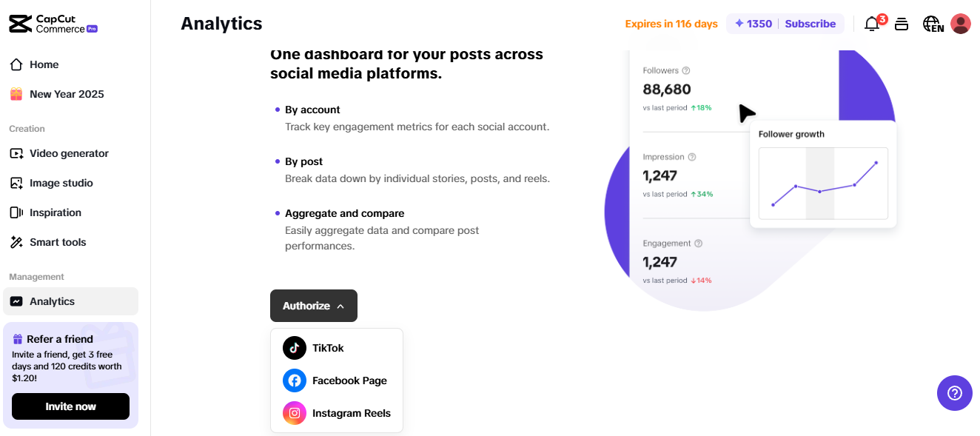Screen dimensions: 980x436
Task: Click the Subscribe link
Action: [x=810, y=24]
